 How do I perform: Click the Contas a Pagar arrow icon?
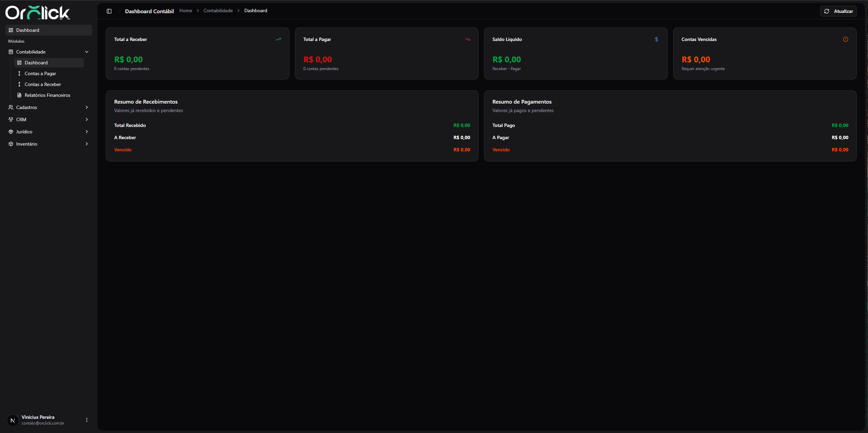point(19,73)
